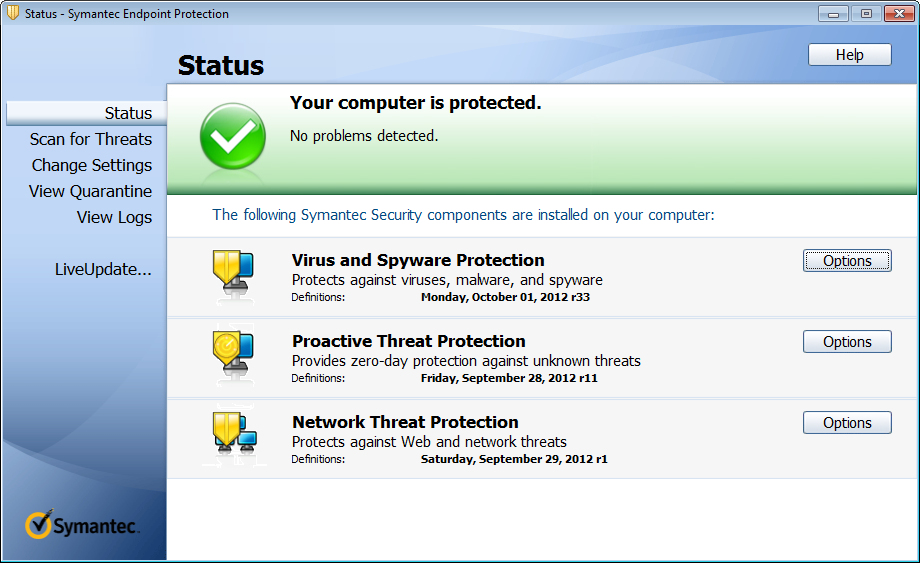Click the Virus and Spyware Protection heading
This screenshot has width=920, height=563.
[418, 260]
